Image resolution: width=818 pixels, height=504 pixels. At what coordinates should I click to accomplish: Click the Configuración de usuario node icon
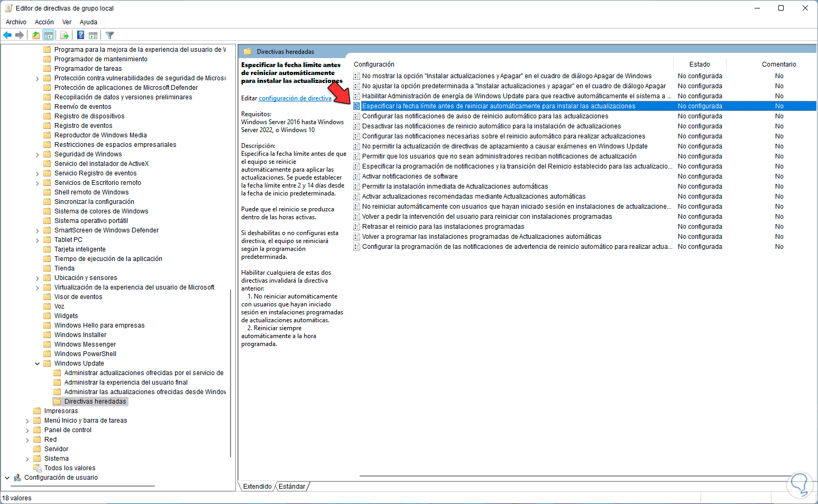point(17,478)
